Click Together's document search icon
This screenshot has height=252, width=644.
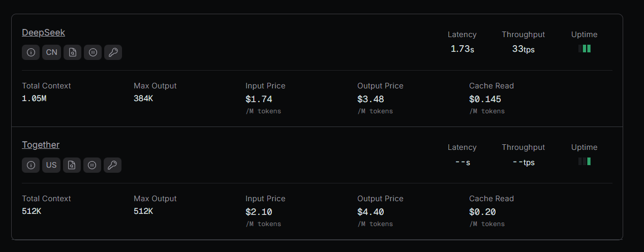coord(72,165)
